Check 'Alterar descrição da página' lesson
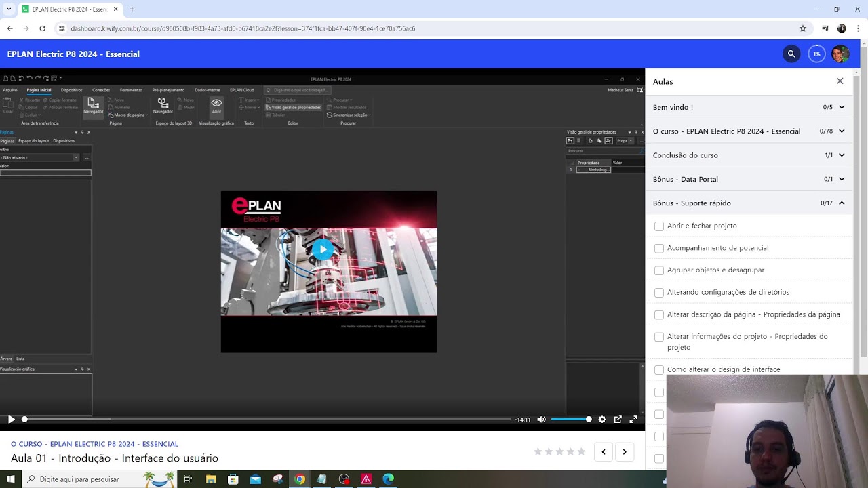Image resolution: width=868 pixels, height=488 pixels. click(x=659, y=315)
